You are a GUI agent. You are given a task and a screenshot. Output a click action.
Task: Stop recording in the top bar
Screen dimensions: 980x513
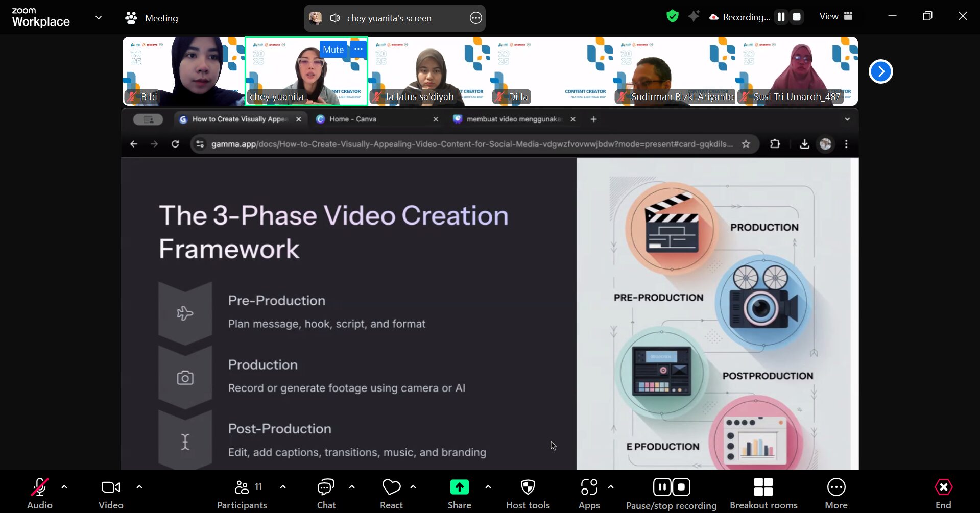[797, 17]
